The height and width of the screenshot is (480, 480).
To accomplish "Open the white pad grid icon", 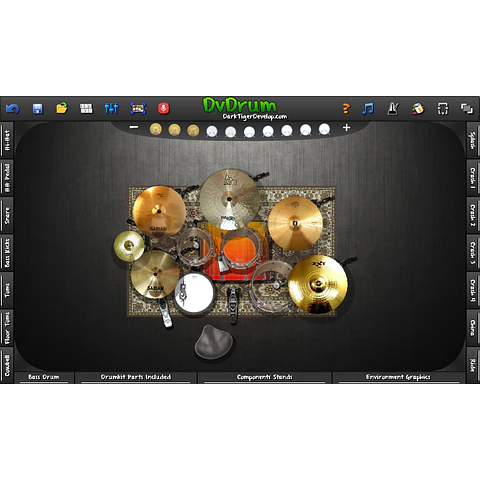I will tap(86, 108).
